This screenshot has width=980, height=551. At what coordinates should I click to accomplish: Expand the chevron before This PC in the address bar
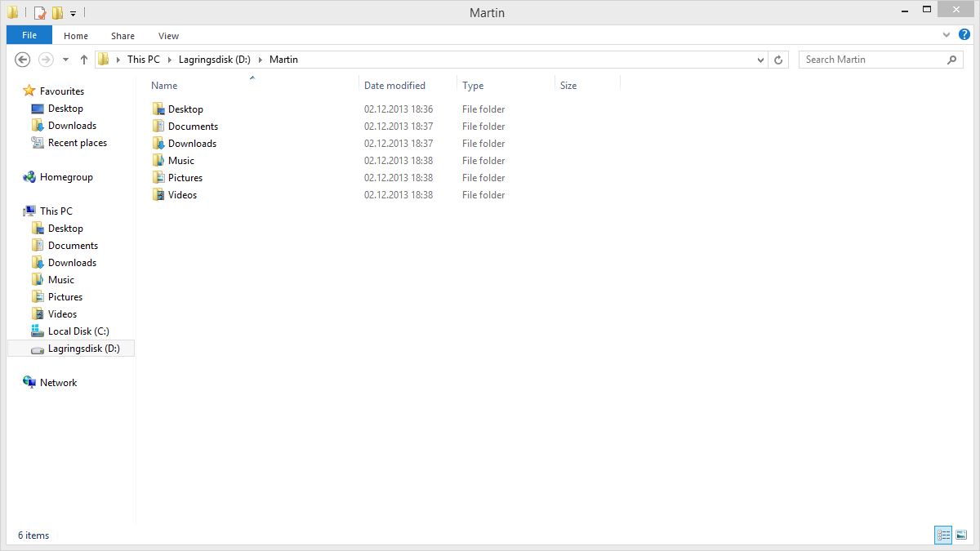point(118,60)
